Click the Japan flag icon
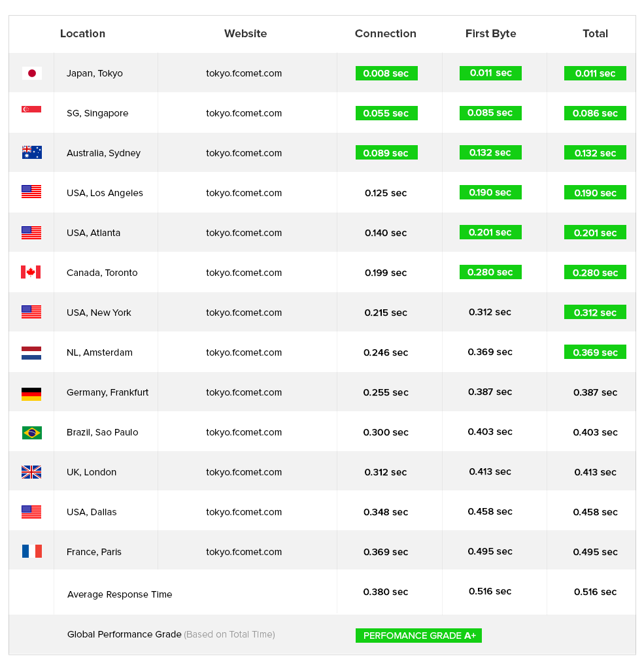This screenshot has width=644, height=663. click(x=31, y=73)
